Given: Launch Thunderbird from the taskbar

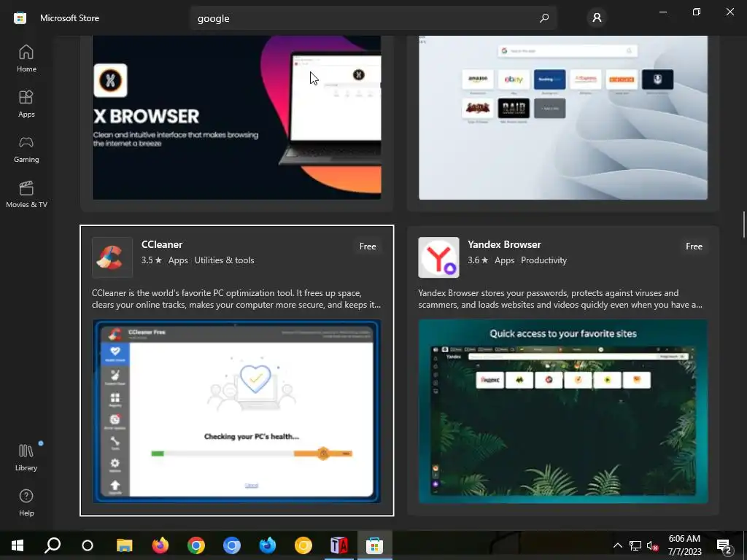Looking at the screenshot, I should [x=267, y=545].
